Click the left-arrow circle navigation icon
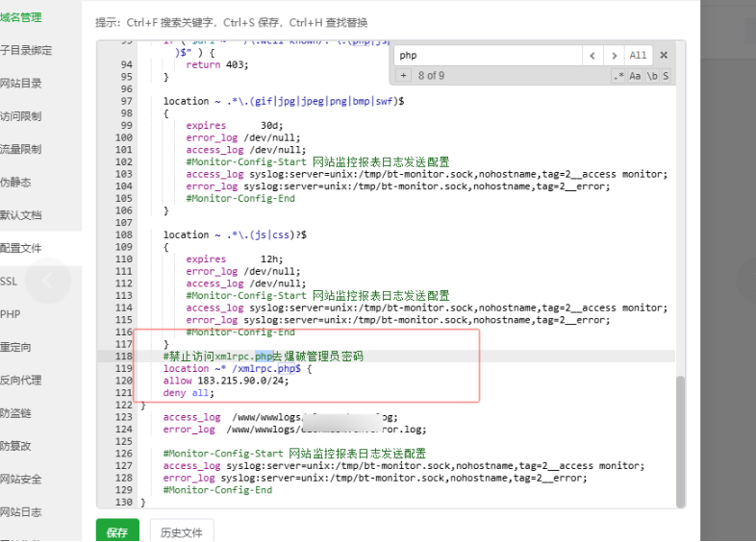 point(47,281)
